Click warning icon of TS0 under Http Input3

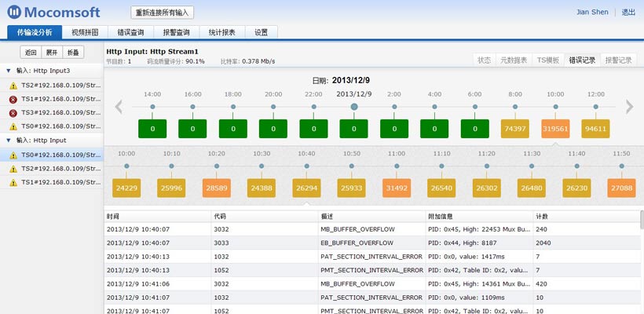pyautogui.click(x=13, y=126)
